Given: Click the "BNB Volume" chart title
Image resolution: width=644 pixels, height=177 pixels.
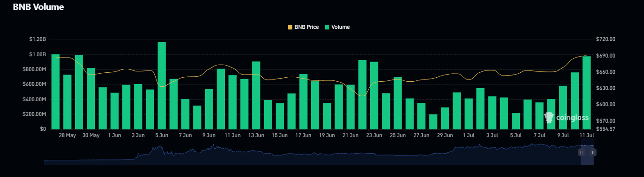Looking at the screenshot, I should click(38, 7).
